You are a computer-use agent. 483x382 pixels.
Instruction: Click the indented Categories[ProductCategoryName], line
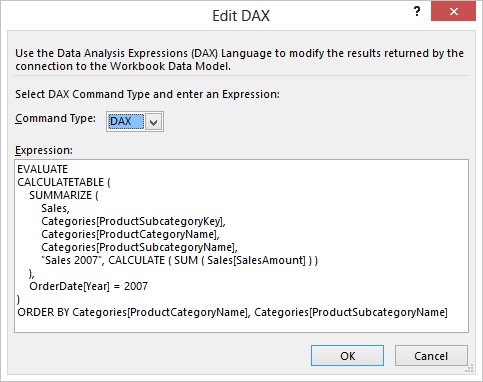130,234
